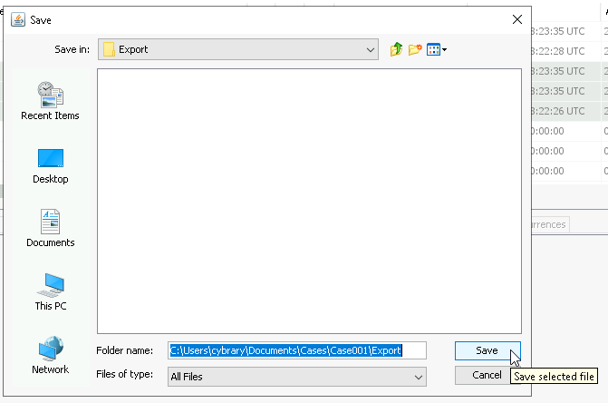Go up one folder level icon

pyautogui.click(x=396, y=50)
